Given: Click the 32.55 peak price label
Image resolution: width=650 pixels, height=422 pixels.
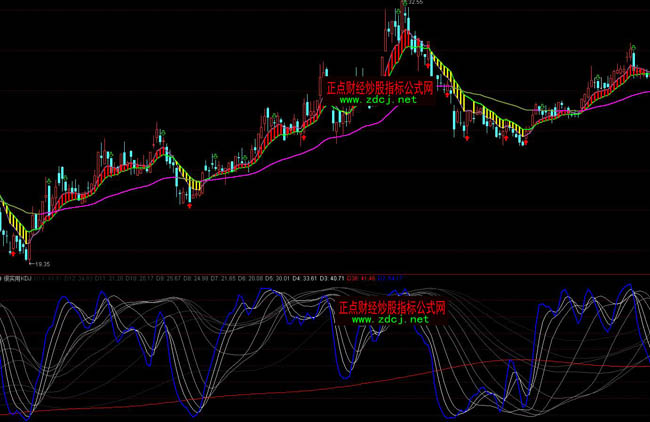Looking at the screenshot, I should pos(412,4).
